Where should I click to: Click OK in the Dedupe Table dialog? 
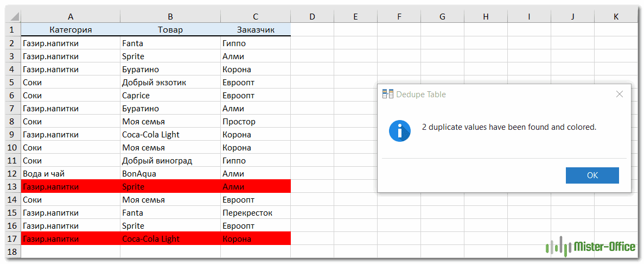(592, 175)
